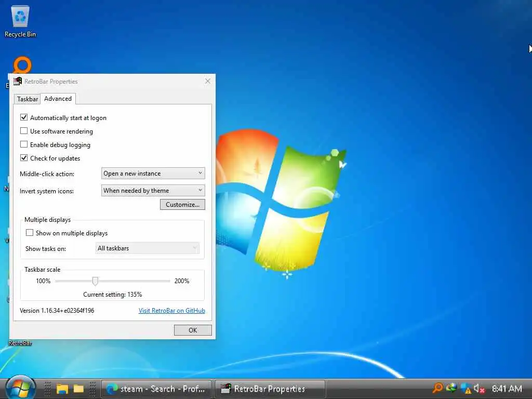The height and width of the screenshot is (399, 532).
Task: Close the RetroBar Properties dialog
Action: [208, 81]
